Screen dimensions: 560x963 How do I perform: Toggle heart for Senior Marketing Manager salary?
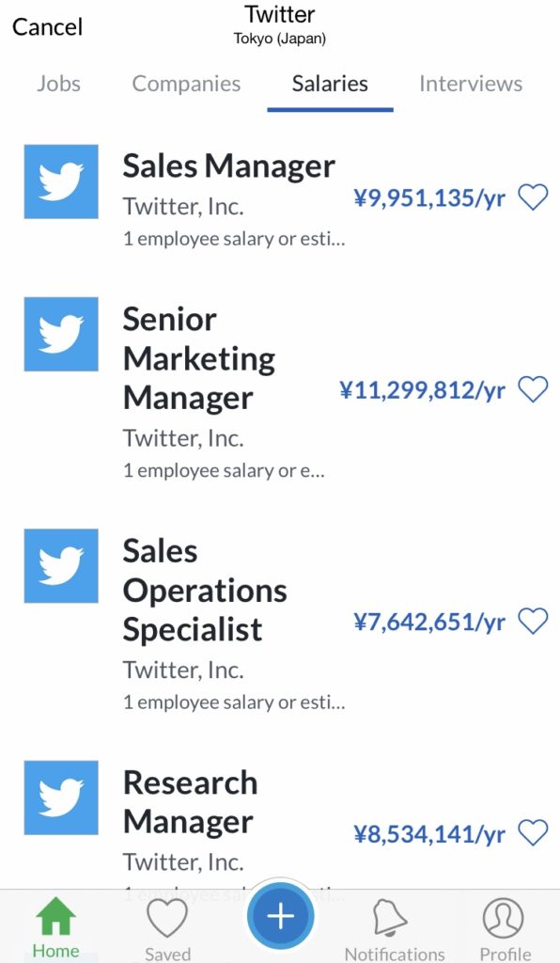tap(533, 389)
